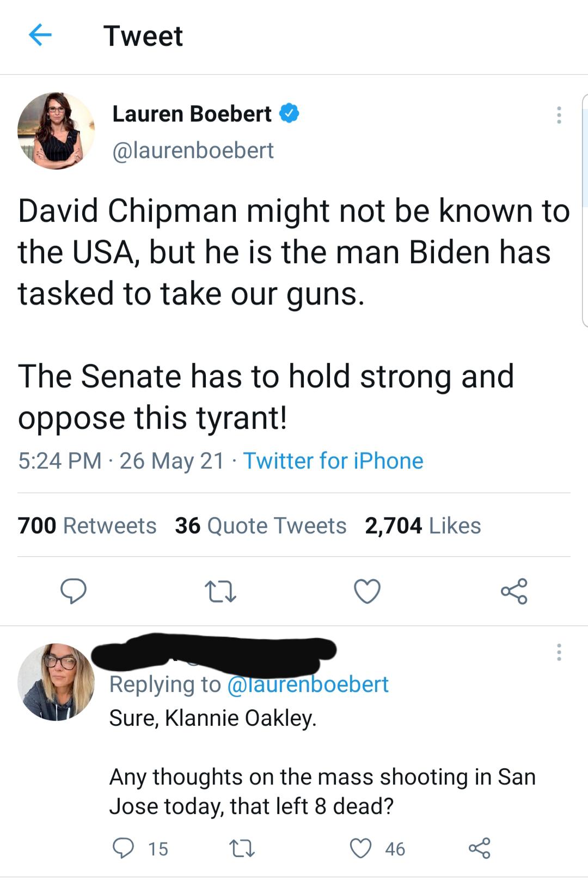Screen dimensions: 588x881
Task: Tap the @laurenboebert mention in reply
Action: [x=307, y=684]
